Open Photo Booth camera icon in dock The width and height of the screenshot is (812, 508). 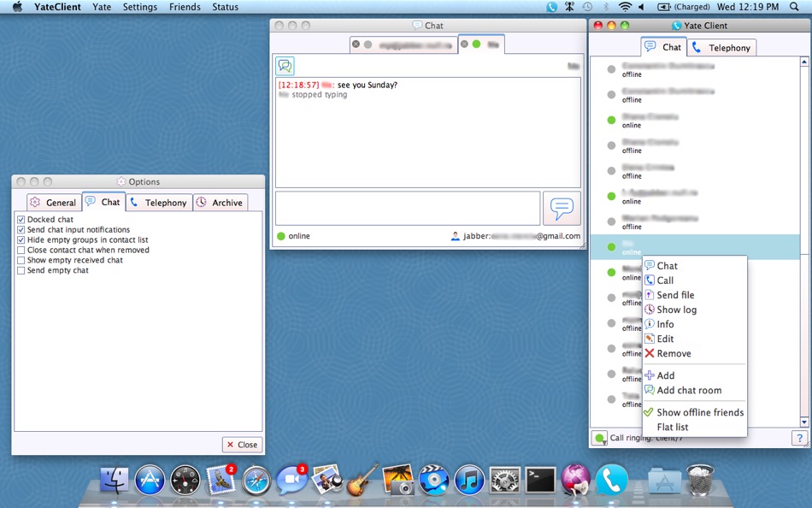pos(397,480)
